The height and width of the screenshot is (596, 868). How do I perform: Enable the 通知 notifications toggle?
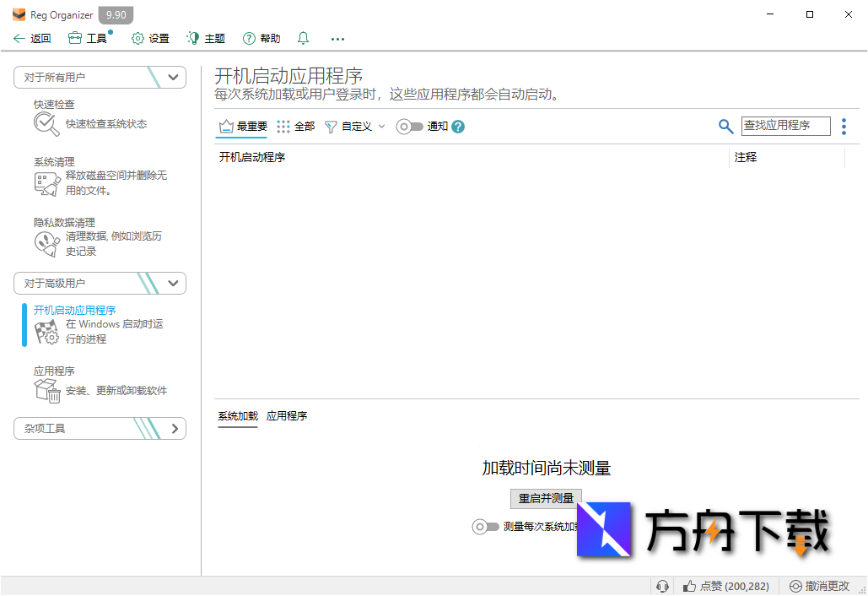tap(411, 126)
